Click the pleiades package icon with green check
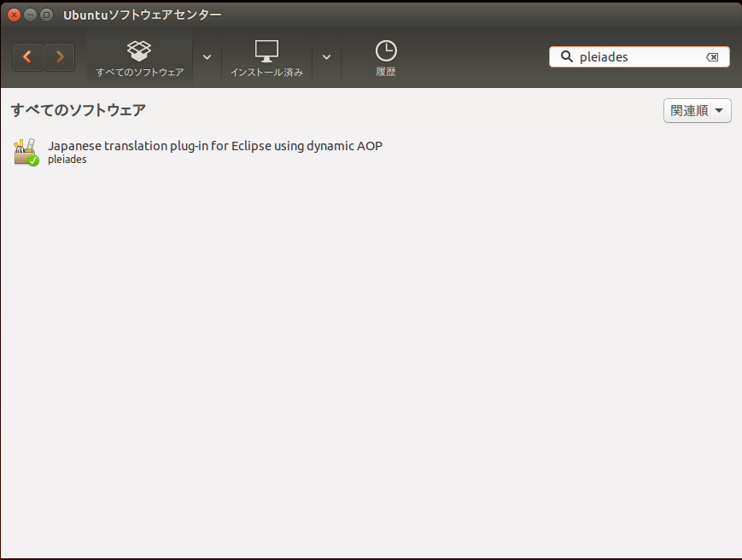The width and height of the screenshot is (742, 560). point(26,152)
